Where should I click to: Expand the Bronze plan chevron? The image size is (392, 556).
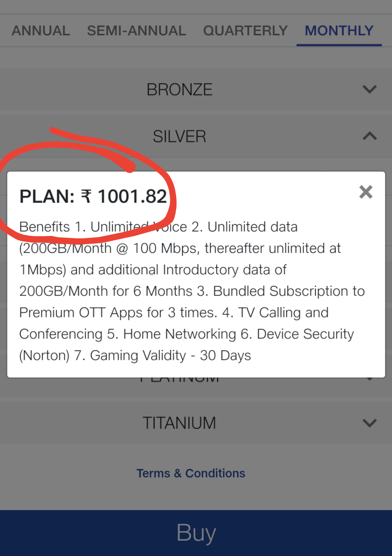(369, 89)
